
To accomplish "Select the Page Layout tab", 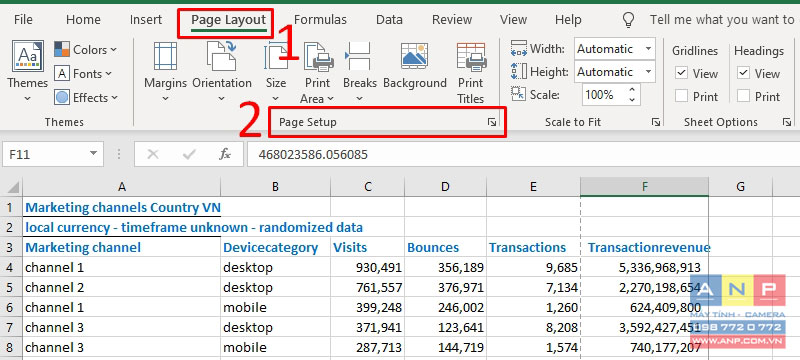I will coord(228,20).
